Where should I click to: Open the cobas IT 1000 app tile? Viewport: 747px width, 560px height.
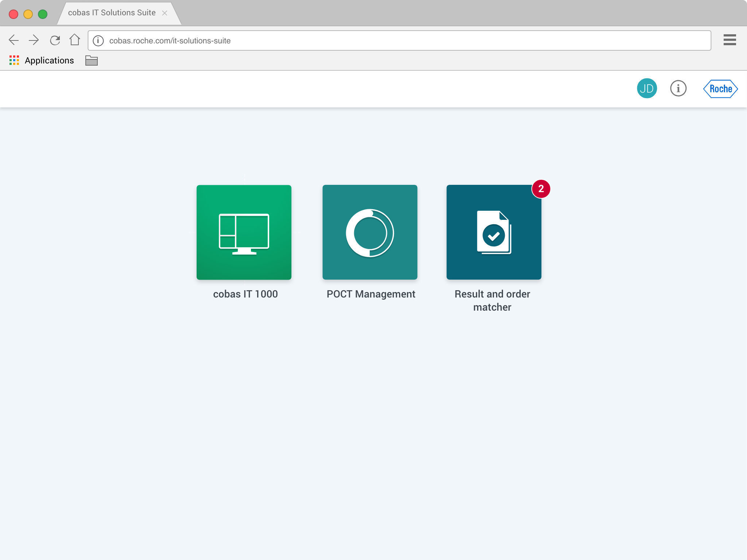(x=244, y=232)
